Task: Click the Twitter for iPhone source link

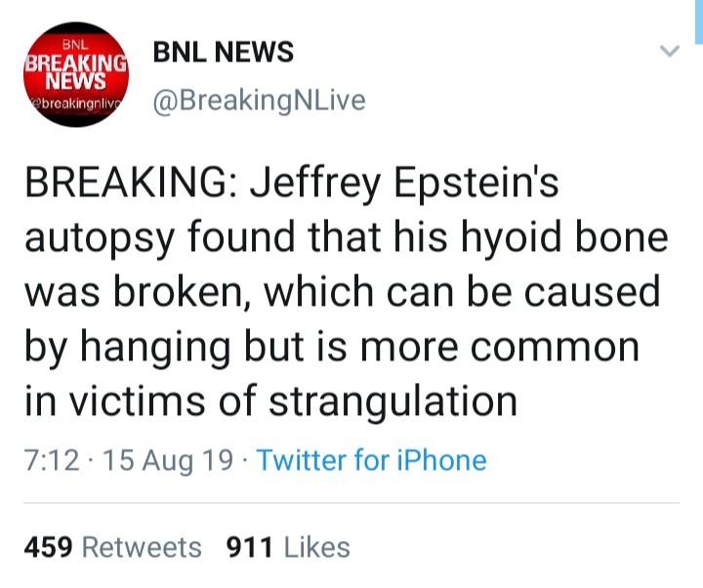Action: (371, 460)
